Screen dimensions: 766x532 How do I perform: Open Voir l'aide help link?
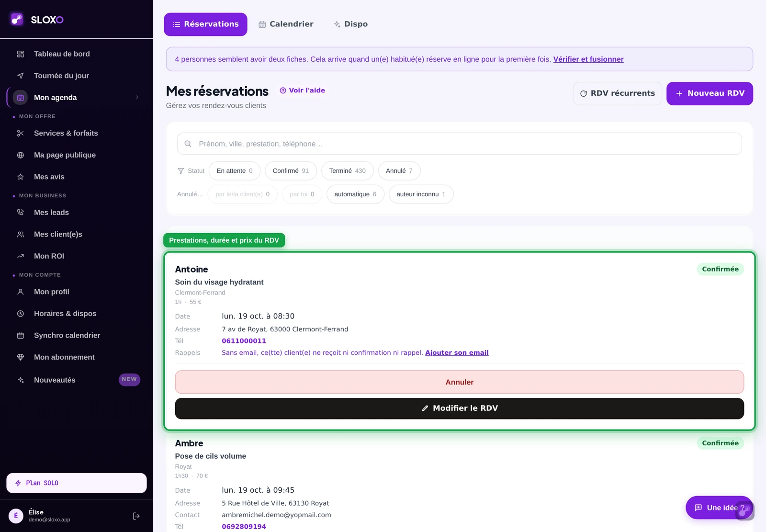click(x=302, y=91)
